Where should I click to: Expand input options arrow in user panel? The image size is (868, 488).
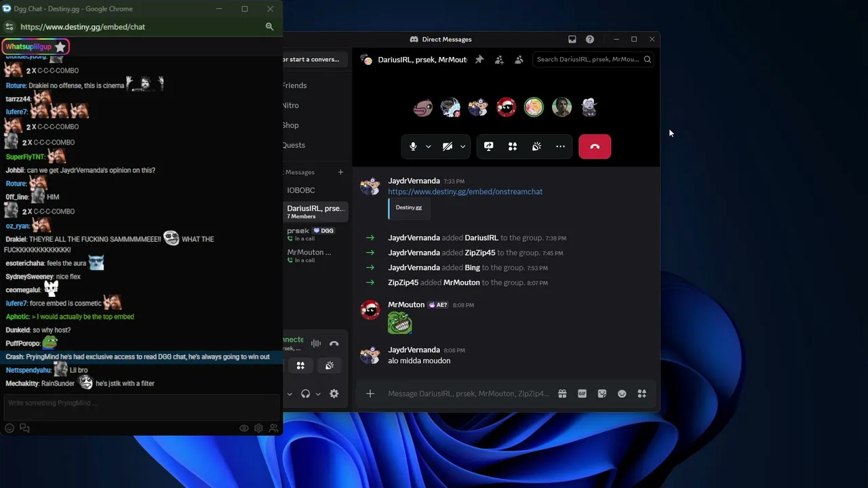(x=290, y=394)
